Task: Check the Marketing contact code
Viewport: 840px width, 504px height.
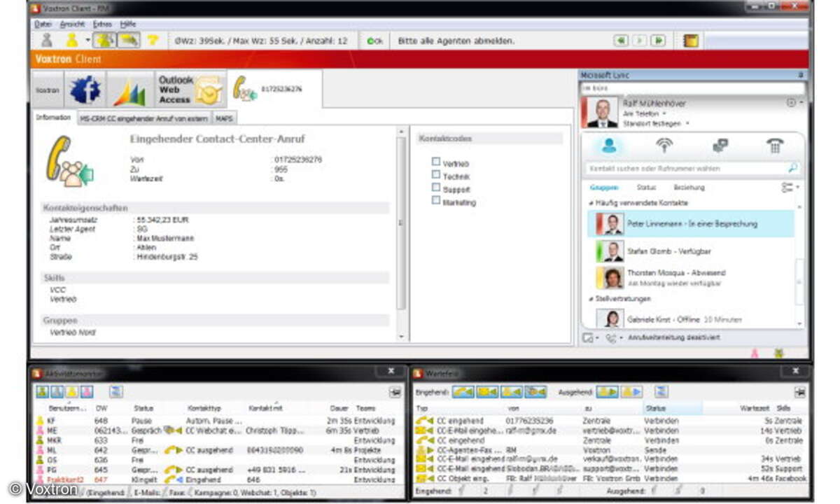Action: [436, 201]
